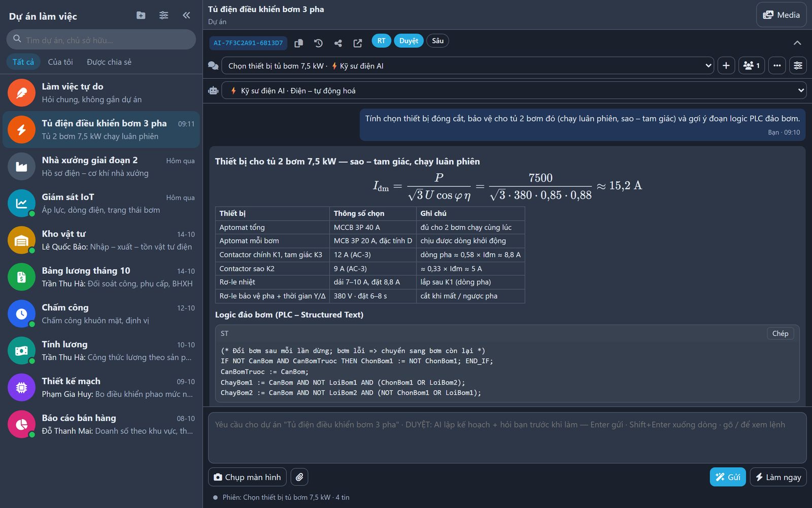
Task: Click the Kho vật tư warehouse avatar
Action: click(x=21, y=240)
